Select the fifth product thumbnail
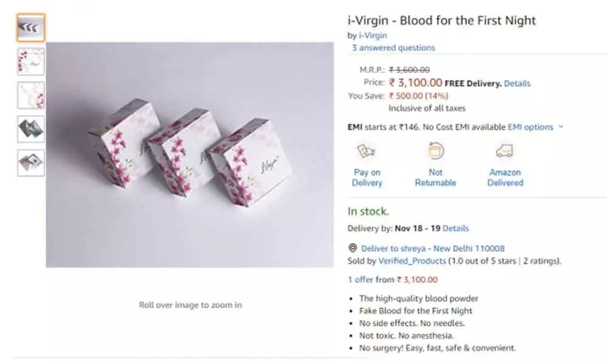607x364 pixels. click(30, 163)
